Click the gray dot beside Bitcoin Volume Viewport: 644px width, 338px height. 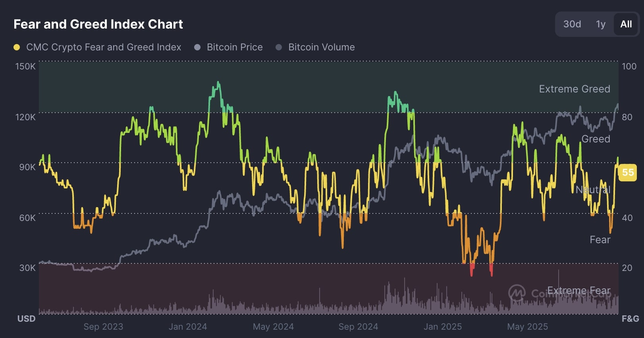(x=279, y=47)
